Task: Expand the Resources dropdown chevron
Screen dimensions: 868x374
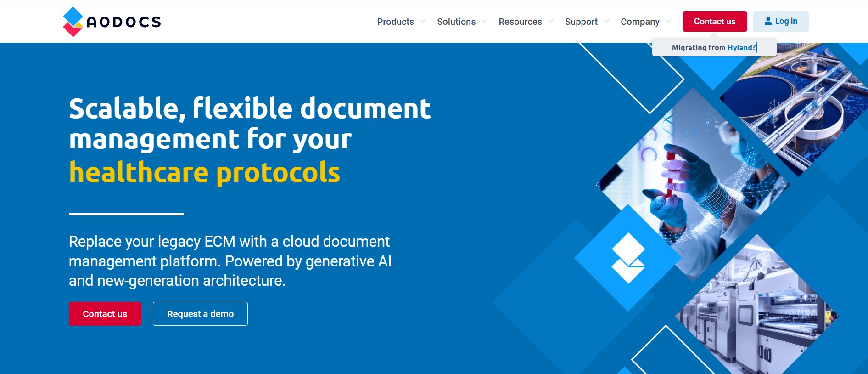Action: [551, 22]
